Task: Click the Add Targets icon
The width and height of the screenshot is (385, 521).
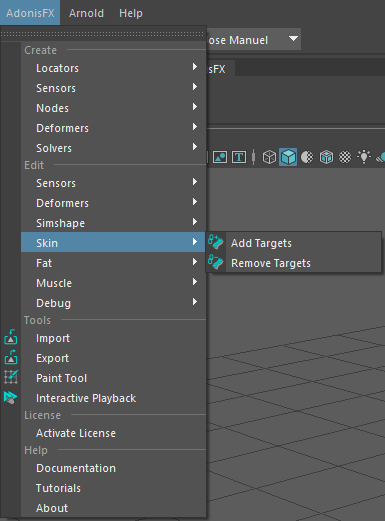Action: point(216,242)
